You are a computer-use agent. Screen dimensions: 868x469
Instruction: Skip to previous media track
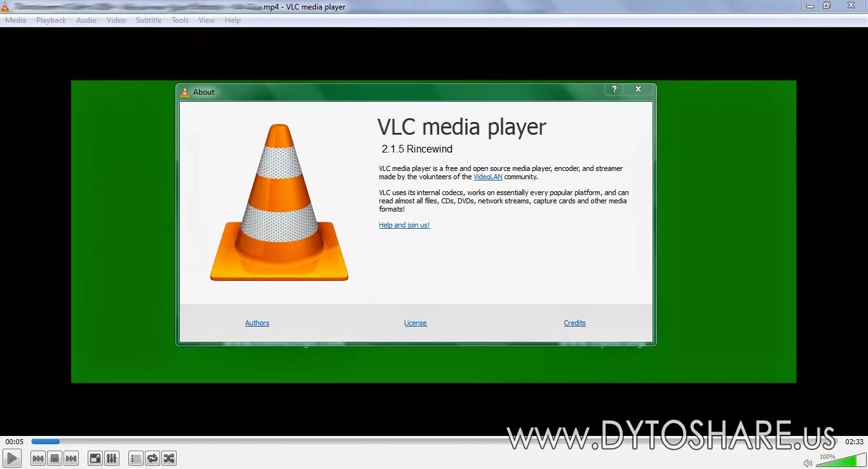(38, 458)
